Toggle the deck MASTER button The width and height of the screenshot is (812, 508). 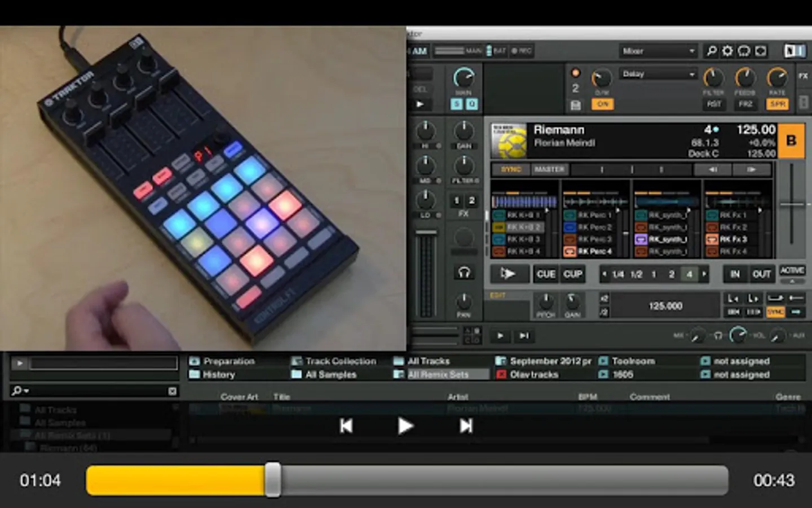click(549, 169)
